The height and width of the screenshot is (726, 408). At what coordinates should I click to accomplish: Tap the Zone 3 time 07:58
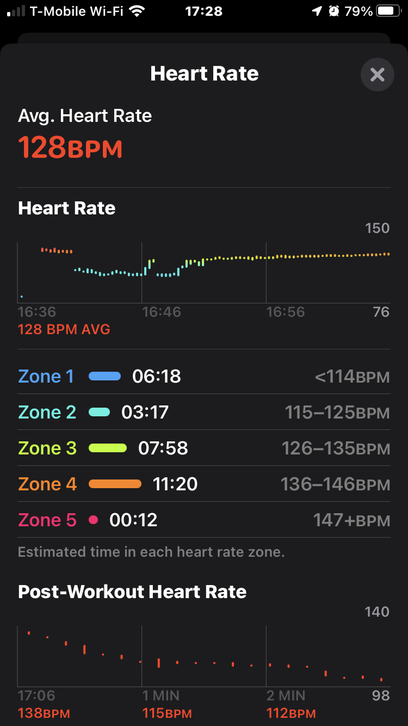coord(163,448)
